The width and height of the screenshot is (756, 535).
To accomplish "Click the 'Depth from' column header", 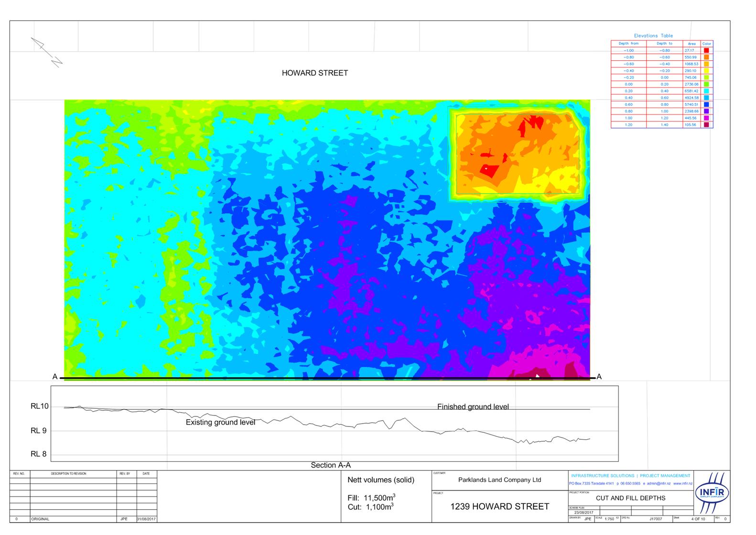I will point(628,44).
